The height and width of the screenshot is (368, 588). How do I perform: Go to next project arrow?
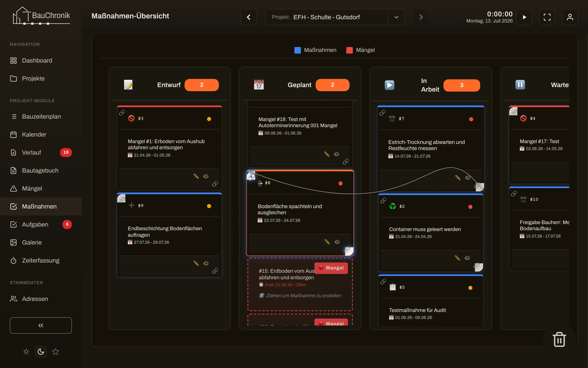pos(421,17)
